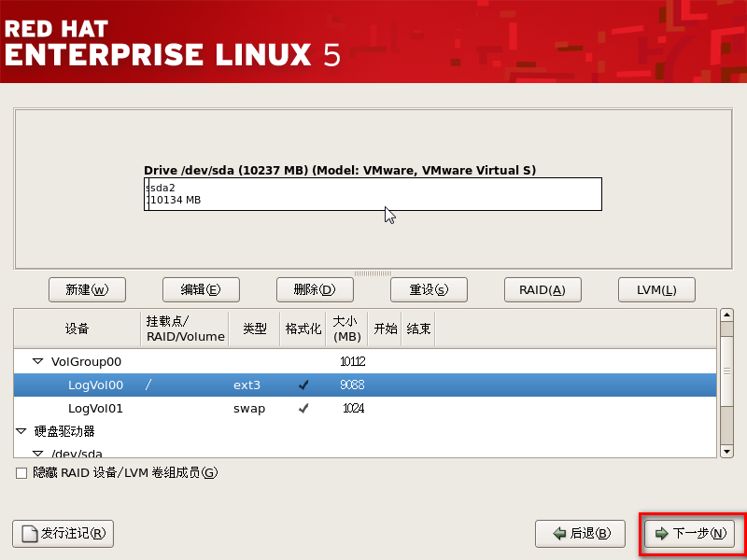Select the VolGroup00 row label

coord(86,361)
